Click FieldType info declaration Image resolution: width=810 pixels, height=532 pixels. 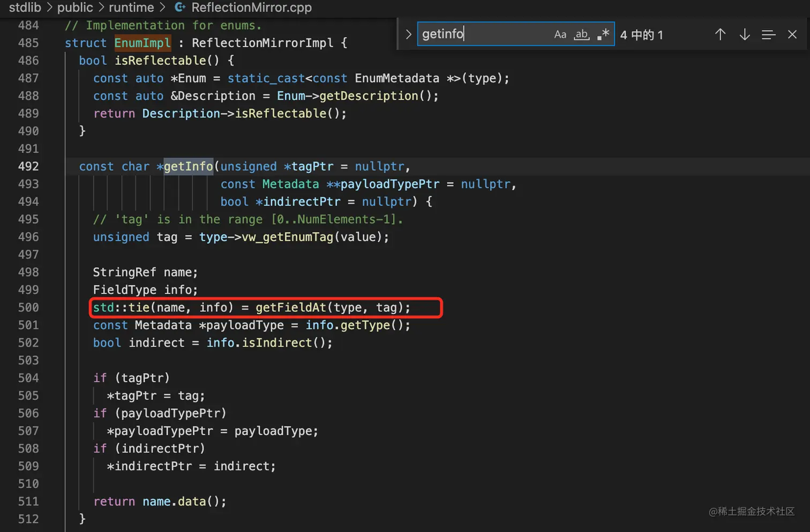[x=145, y=290]
